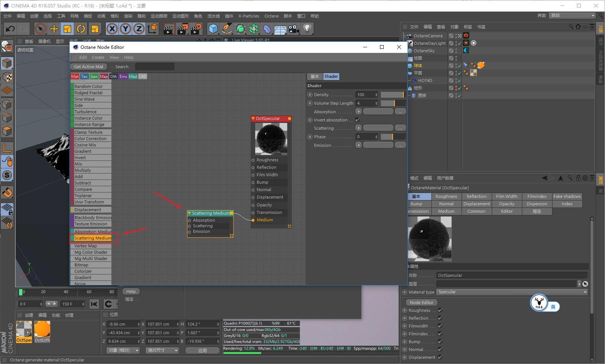Open the light bulb object icon
Viewport: 605px width, 364px height.
(x=307, y=29)
